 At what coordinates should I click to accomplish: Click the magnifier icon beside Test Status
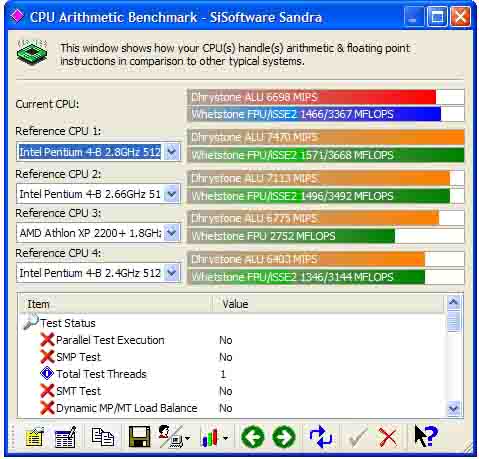pos(31,322)
